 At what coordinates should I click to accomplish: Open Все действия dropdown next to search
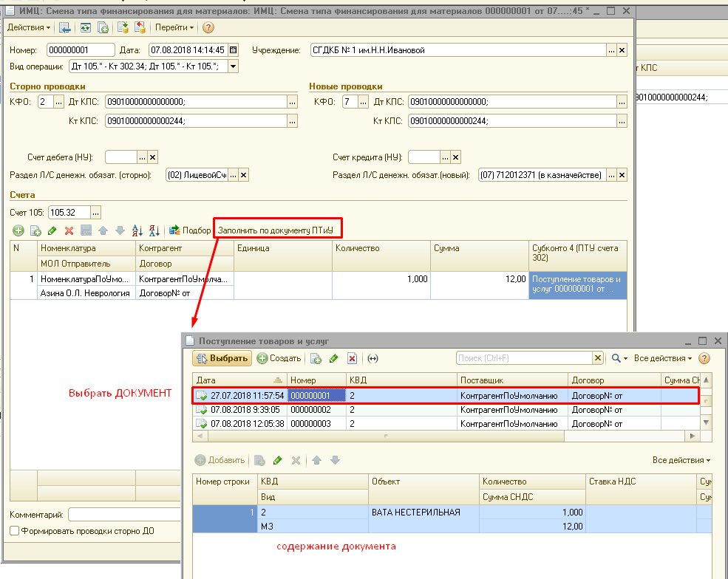663,358
